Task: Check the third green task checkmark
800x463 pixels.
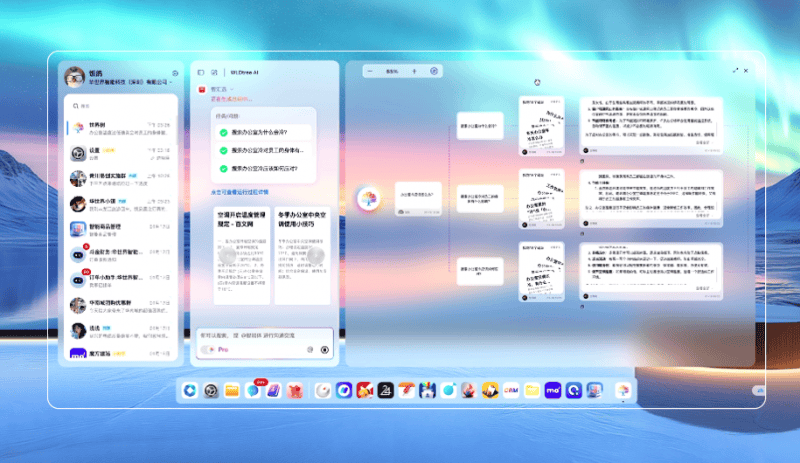Action: [x=224, y=169]
